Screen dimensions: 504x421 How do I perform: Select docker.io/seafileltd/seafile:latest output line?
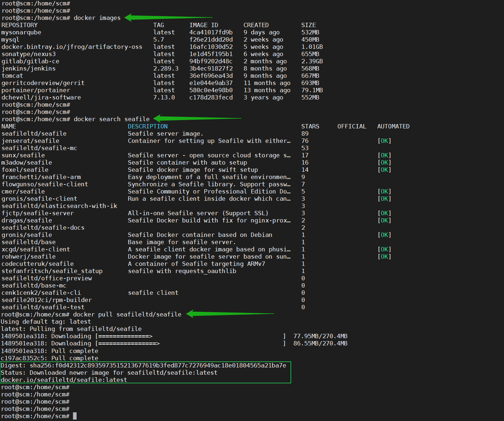(x=64, y=380)
